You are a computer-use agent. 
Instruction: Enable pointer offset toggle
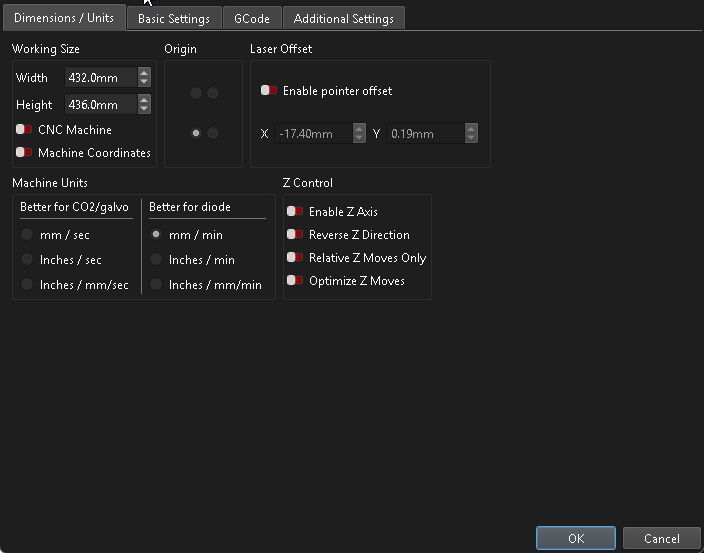pyautogui.click(x=269, y=91)
